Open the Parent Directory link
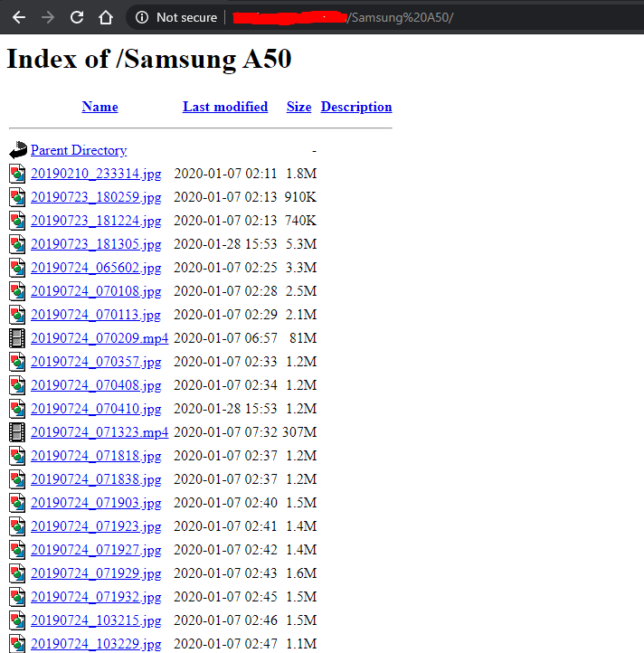This screenshot has height=653, width=644. (x=79, y=150)
